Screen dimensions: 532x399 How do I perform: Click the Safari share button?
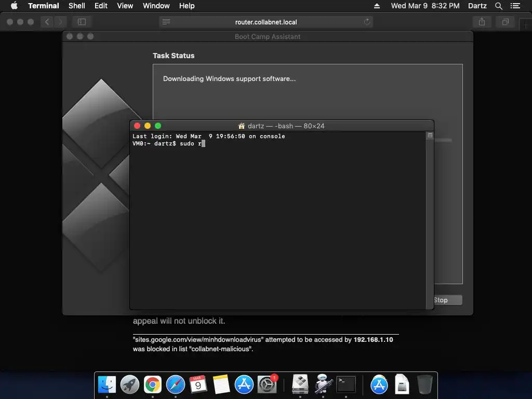(482, 22)
